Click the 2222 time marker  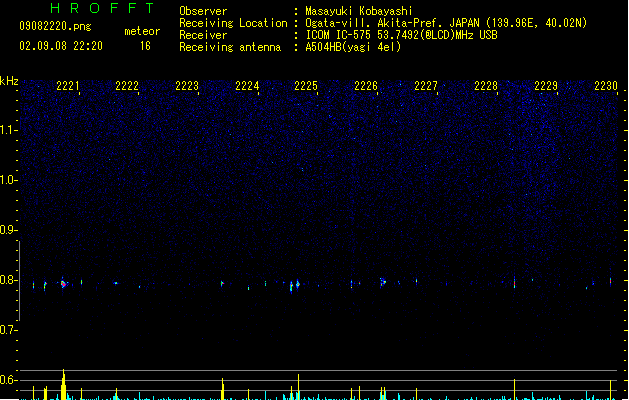click(127, 86)
